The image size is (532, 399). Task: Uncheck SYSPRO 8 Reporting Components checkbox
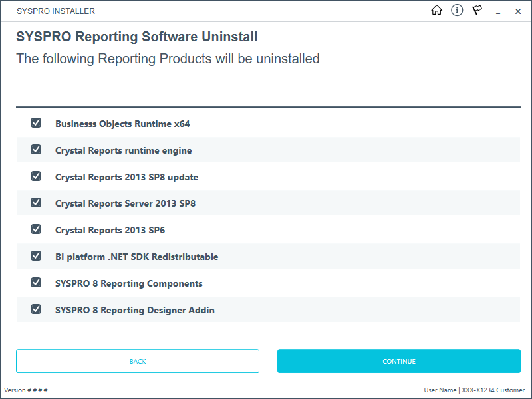pyautogui.click(x=36, y=283)
